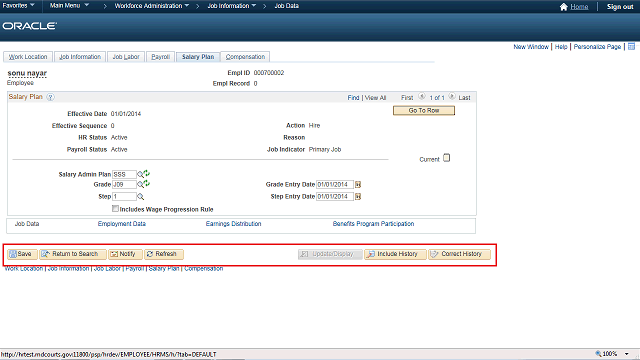This screenshot has width=640, height=360.
Task: Expand the Main Menu dropdown
Action: (69, 6)
